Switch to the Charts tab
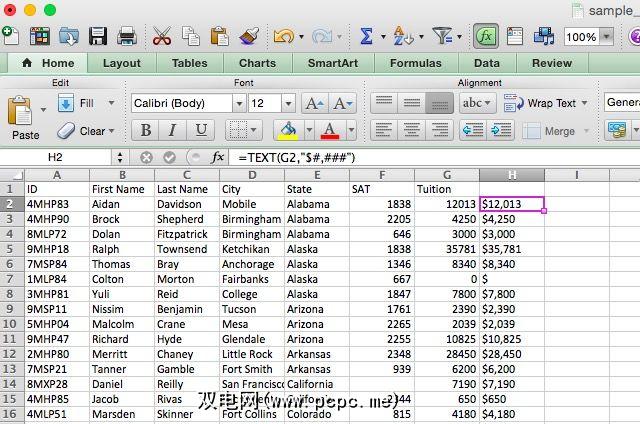The width and height of the screenshot is (640, 424). click(x=257, y=63)
